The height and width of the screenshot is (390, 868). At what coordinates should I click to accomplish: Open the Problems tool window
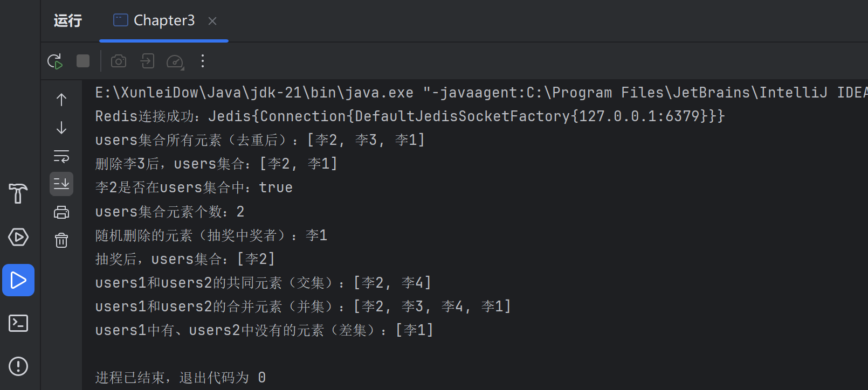18,366
